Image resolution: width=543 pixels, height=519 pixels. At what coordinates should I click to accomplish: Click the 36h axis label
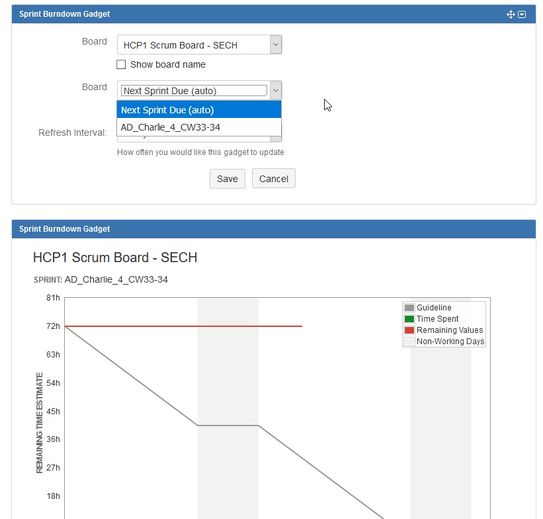coord(53,439)
